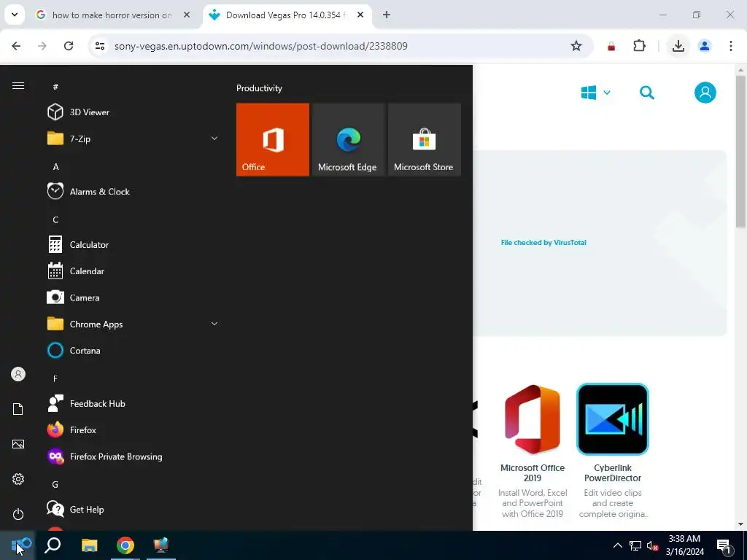This screenshot has width=747, height=560.
Task: Click the 'C' letter group header
Action: pyautogui.click(x=55, y=219)
